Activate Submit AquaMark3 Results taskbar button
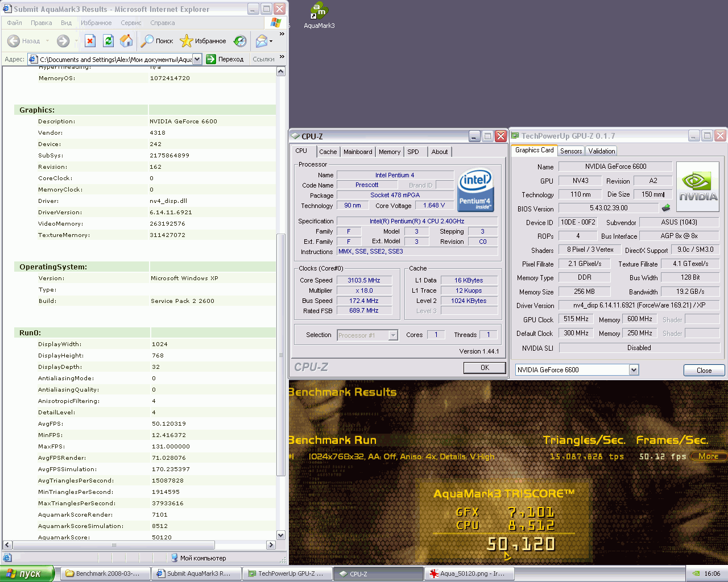728x582 pixels. [196, 573]
